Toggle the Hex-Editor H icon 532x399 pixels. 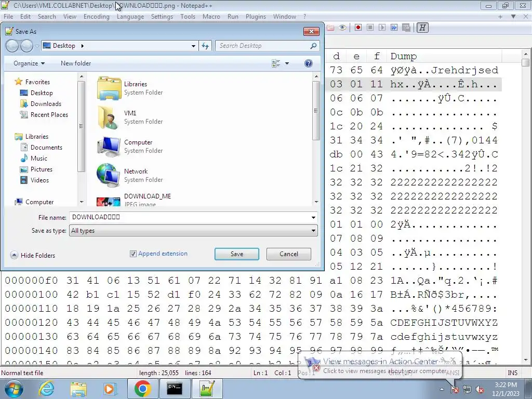tap(422, 28)
